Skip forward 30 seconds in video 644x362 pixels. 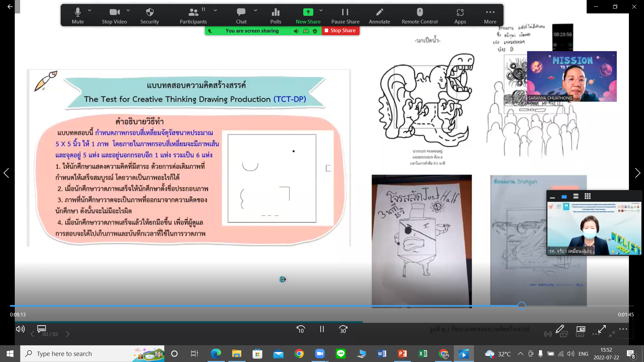click(343, 329)
